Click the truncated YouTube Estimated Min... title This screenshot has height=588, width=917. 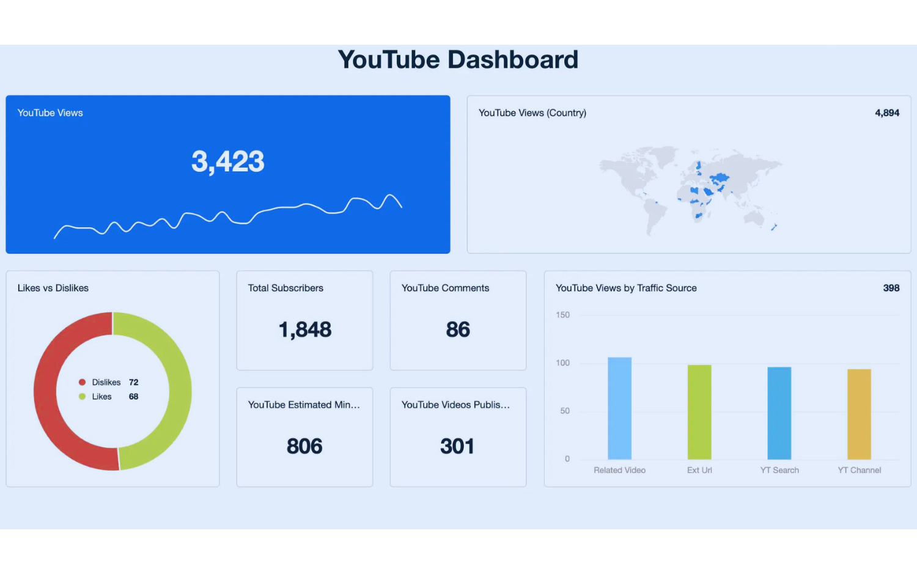[x=304, y=405]
